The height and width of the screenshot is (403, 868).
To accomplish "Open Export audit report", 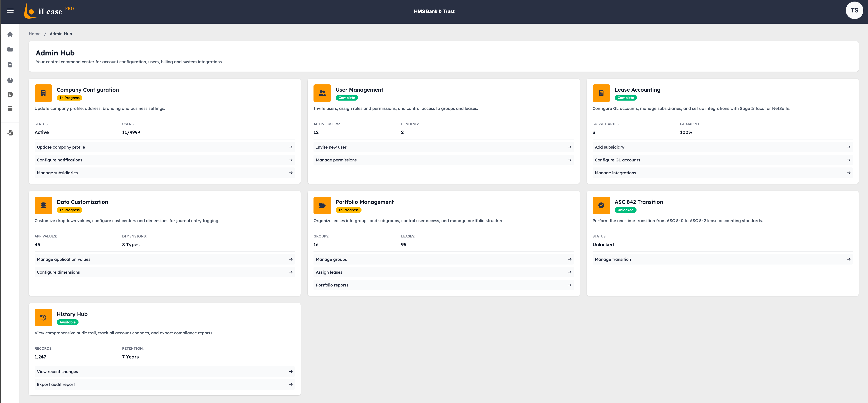I will (56, 384).
